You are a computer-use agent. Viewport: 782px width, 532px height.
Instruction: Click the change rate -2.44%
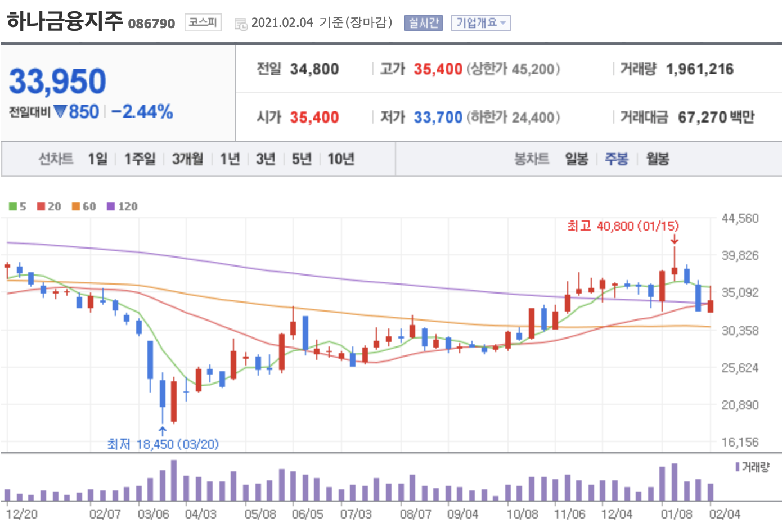pyautogui.click(x=142, y=112)
